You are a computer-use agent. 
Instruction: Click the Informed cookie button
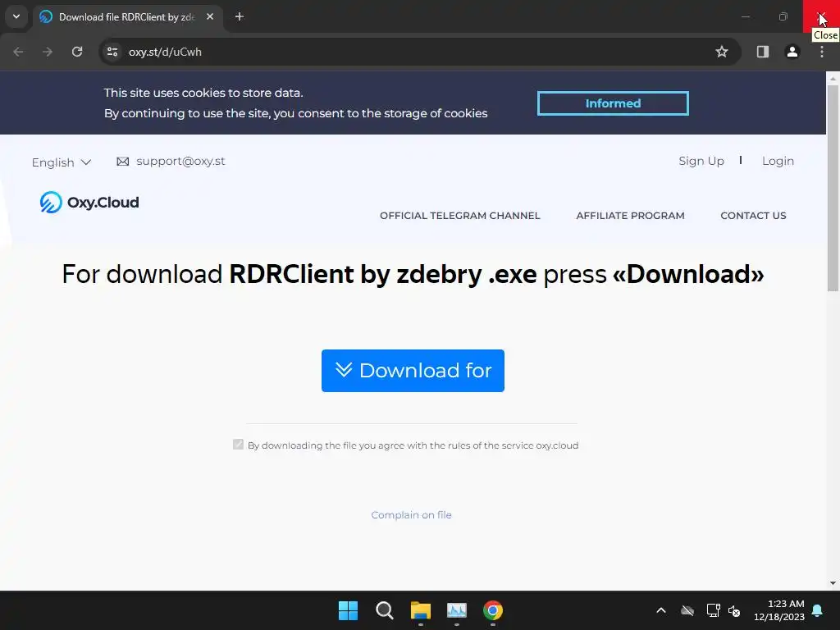point(613,103)
